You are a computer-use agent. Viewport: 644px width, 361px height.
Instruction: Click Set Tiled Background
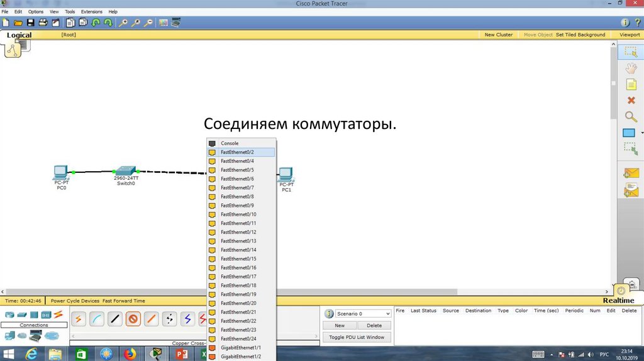pyautogui.click(x=580, y=35)
